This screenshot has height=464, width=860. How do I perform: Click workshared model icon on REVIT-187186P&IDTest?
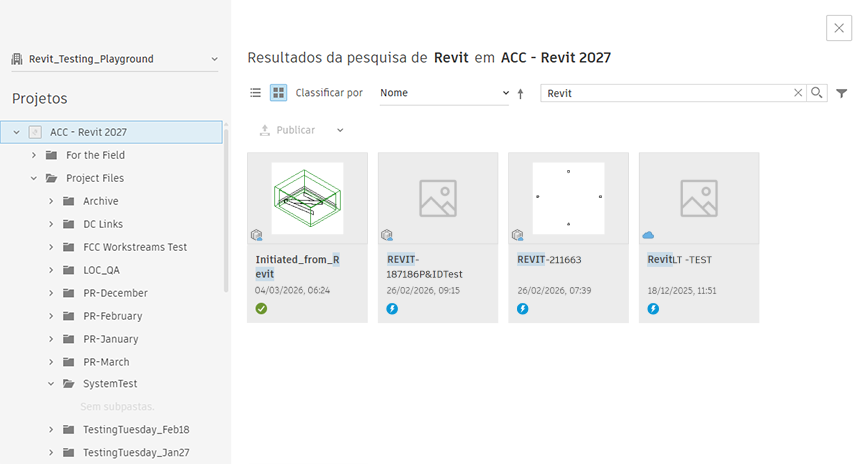click(387, 235)
